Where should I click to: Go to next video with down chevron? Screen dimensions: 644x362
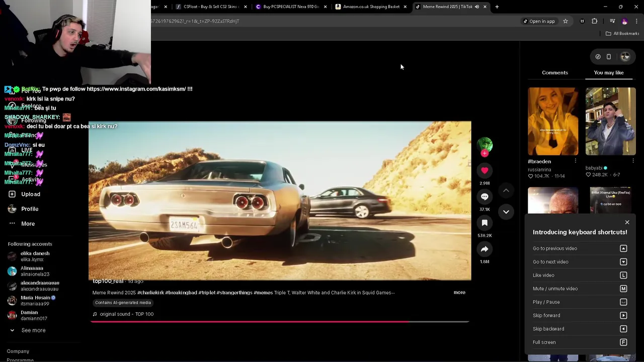(x=506, y=212)
